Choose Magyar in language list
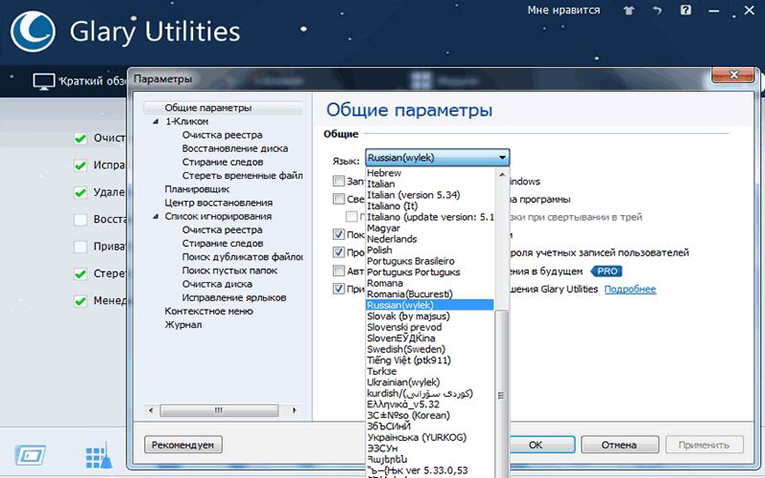The width and height of the screenshot is (765, 478). tap(383, 228)
